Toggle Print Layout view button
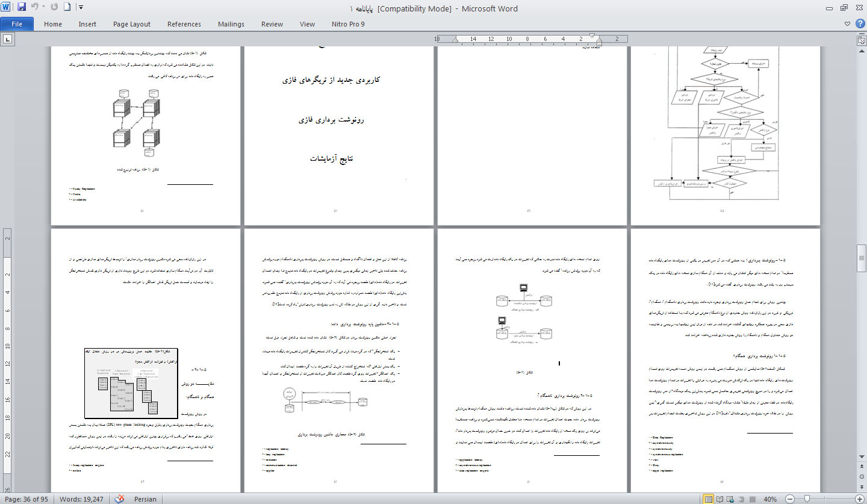The width and height of the screenshot is (867, 504). [709, 499]
